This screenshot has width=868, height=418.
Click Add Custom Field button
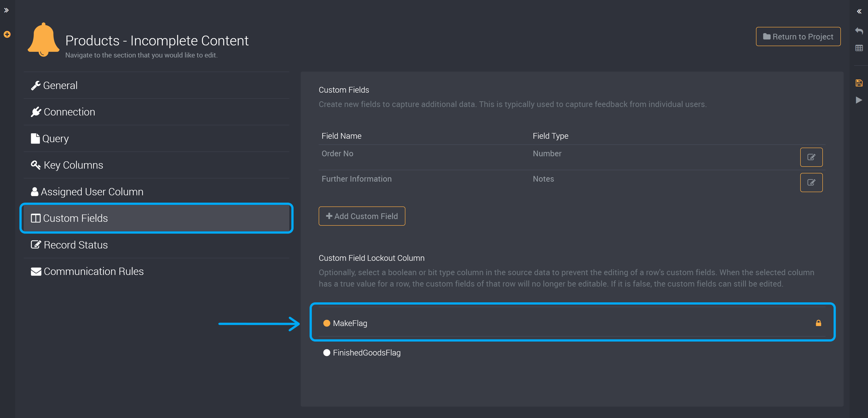click(x=362, y=216)
